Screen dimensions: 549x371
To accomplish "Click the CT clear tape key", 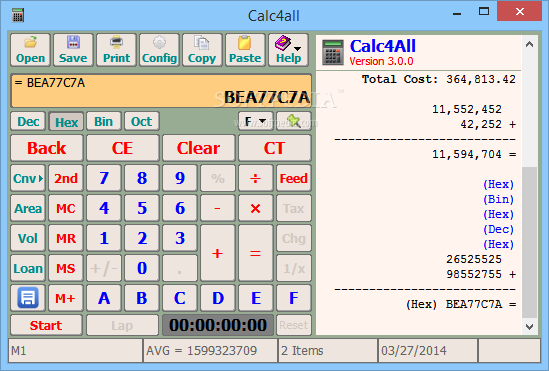I will pyautogui.click(x=274, y=148).
